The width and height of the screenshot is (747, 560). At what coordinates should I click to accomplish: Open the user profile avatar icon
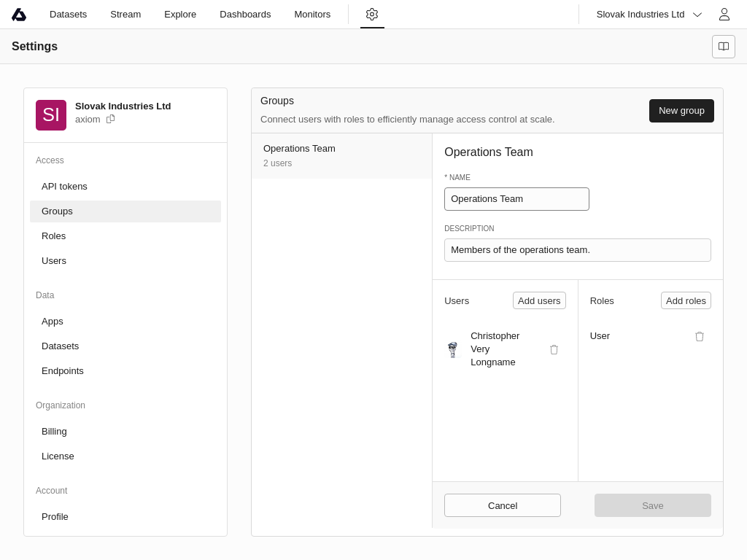[724, 15]
